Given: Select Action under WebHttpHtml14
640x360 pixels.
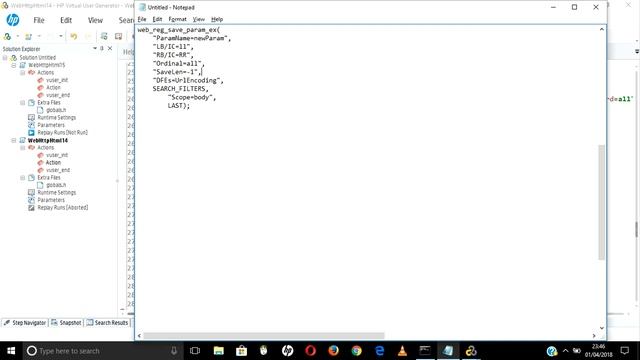Looking at the screenshot, I should 53,162.
